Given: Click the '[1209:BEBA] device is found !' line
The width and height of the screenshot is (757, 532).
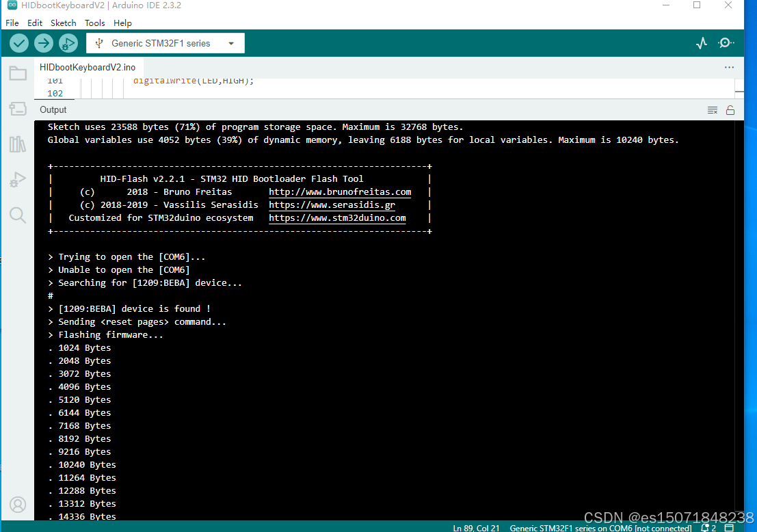Looking at the screenshot, I should [129, 309].
